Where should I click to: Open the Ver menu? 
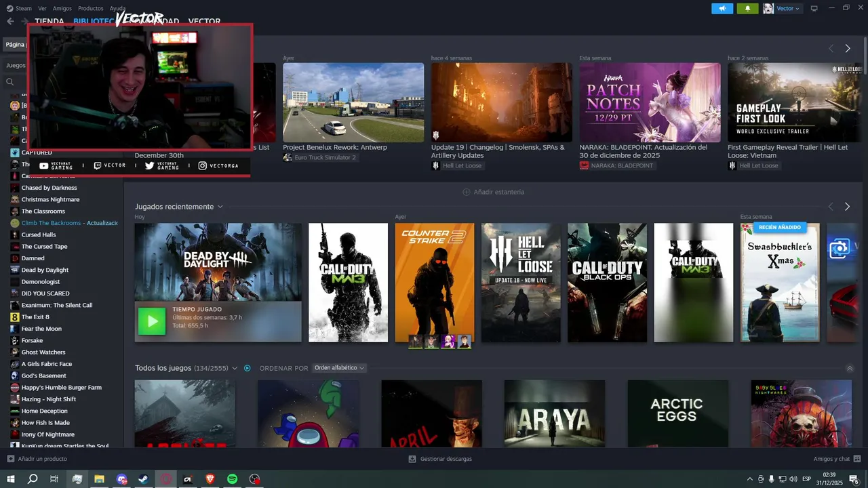pyautogui.click(x=43, y=8)
